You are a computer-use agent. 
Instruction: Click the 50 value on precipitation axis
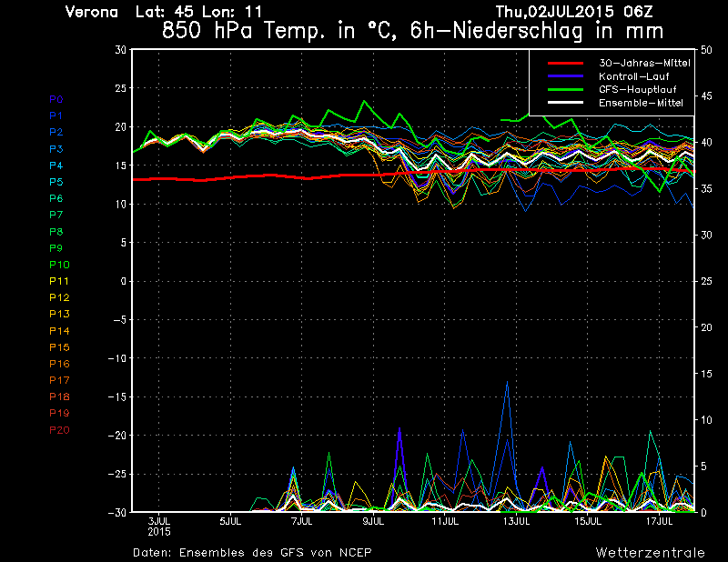[706, 50]
